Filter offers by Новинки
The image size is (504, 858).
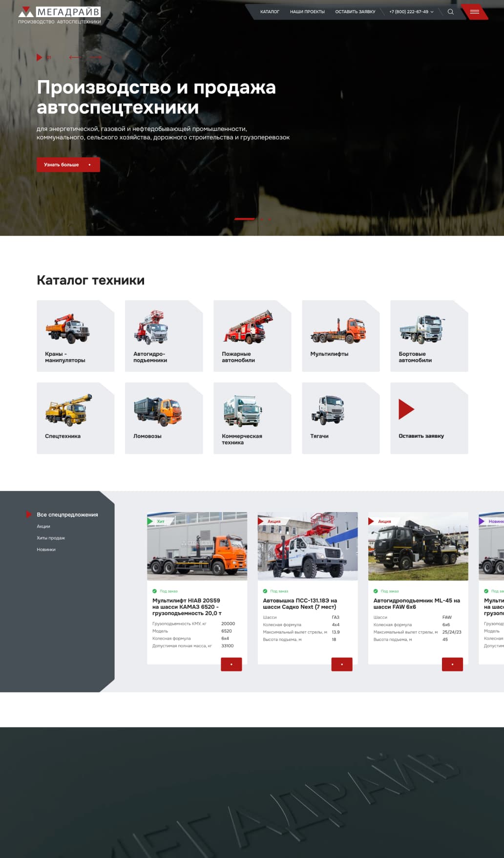coord(46,550)
